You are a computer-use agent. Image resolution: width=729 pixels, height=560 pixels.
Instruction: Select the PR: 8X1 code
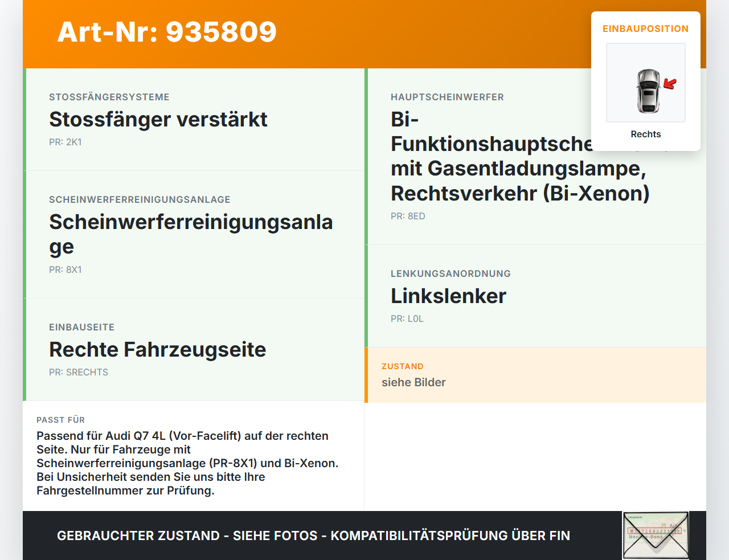65,270
